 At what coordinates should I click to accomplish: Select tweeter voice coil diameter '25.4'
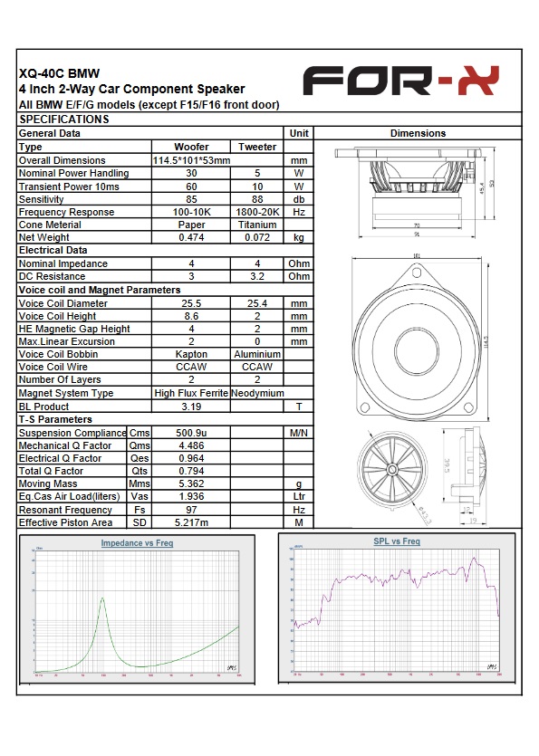point(257,303)
